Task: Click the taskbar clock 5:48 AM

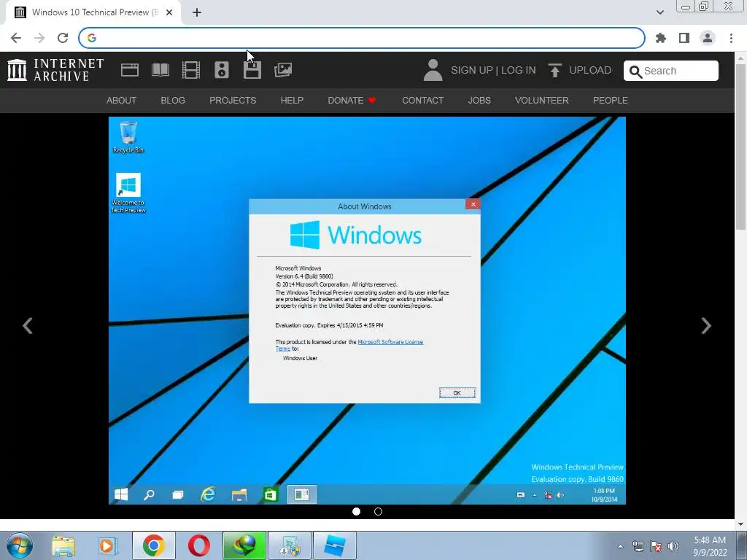Action: tap(710, 546)
